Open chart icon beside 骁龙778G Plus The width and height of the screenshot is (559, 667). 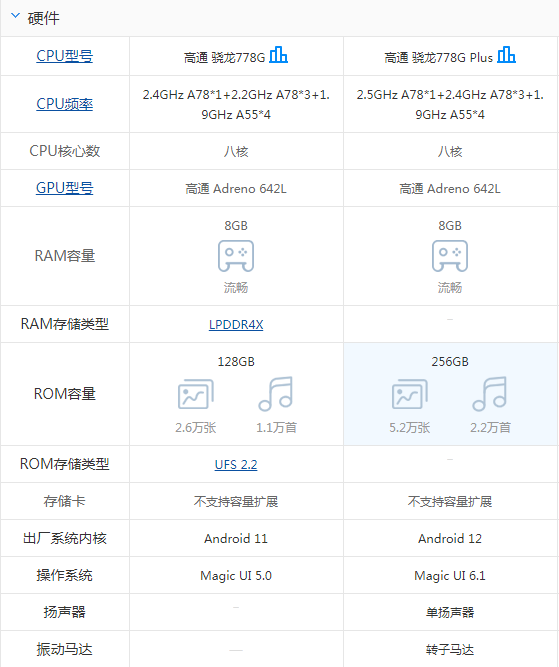pyautogui.click(x=507, y=54)
